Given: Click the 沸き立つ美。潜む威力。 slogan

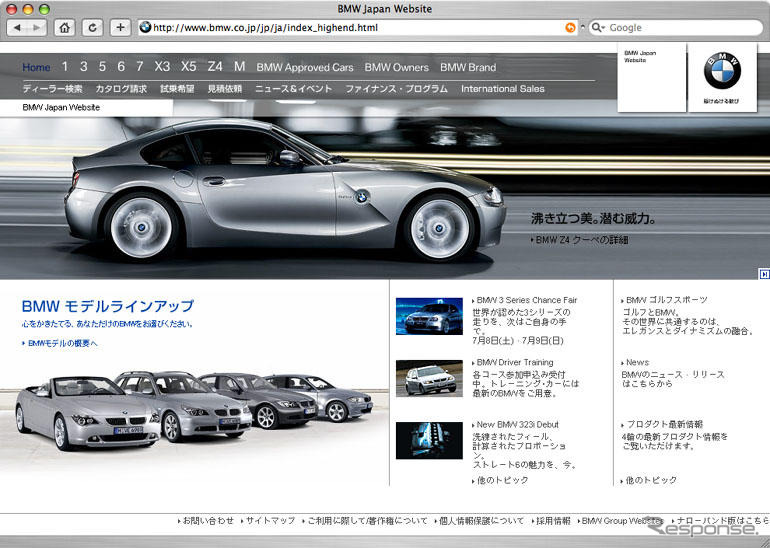Looking at the screenshot, I should (593, 219).
